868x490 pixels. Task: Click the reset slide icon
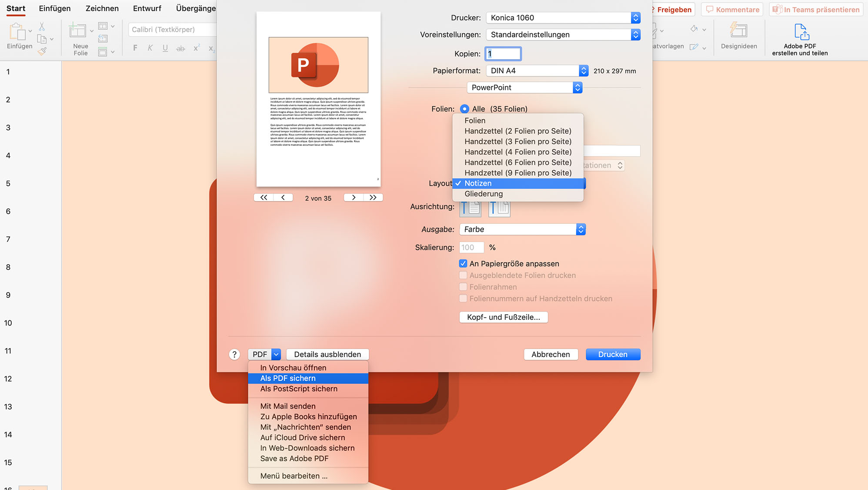[x=103, y=39]
